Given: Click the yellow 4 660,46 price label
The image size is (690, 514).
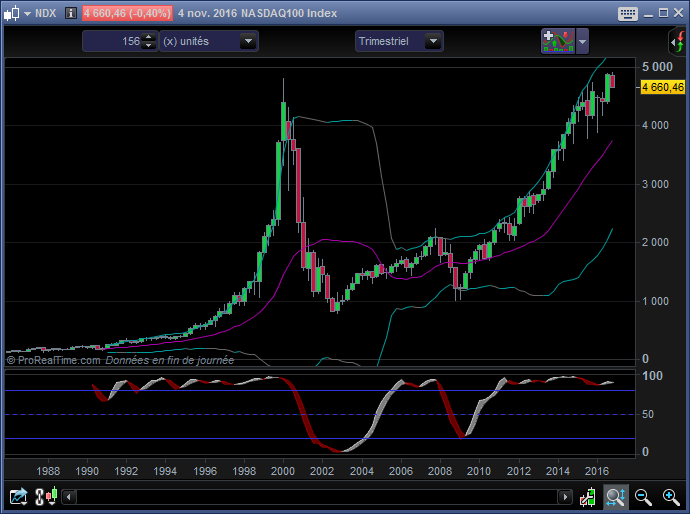Looking at the screenshot, I should point(662,88).
